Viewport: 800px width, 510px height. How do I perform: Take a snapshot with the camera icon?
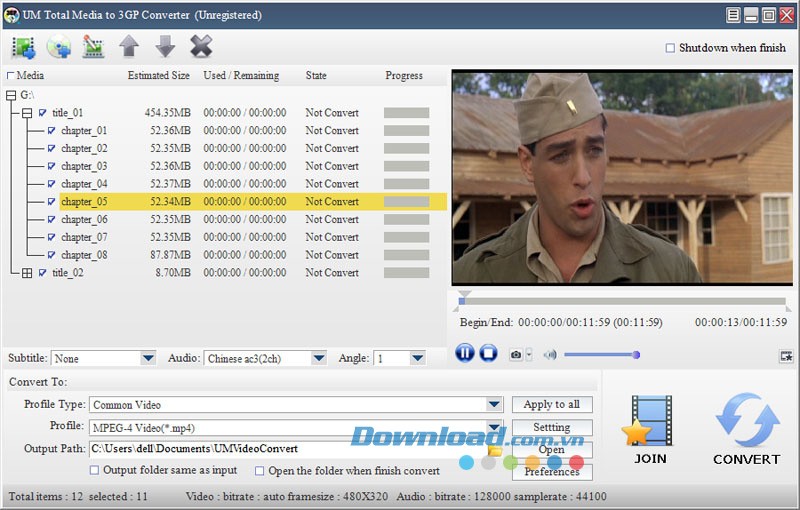coord(516,354)
